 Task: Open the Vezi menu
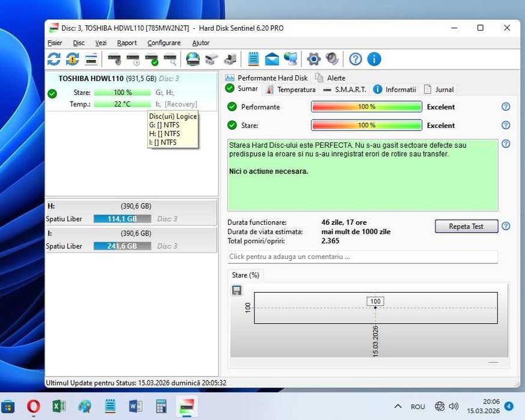101,43
